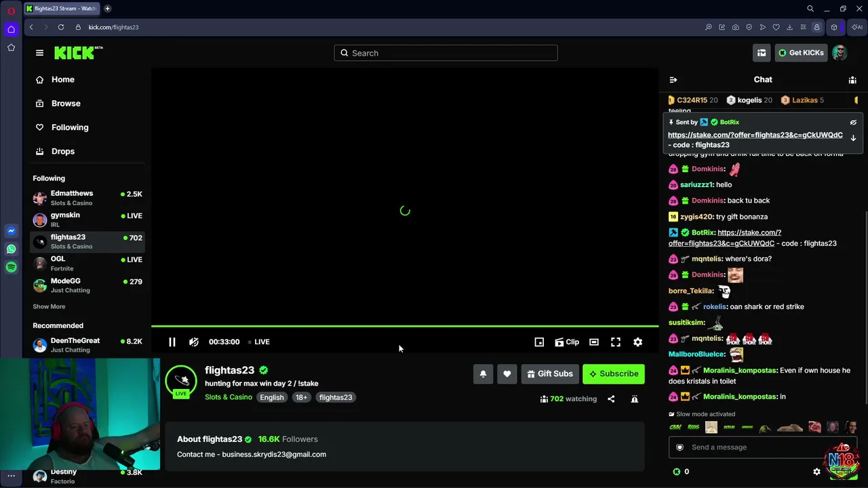This screenshot has width=868, height=488.
Task: Open OGL Fortnite channel
Action: [x=87, y=264]
